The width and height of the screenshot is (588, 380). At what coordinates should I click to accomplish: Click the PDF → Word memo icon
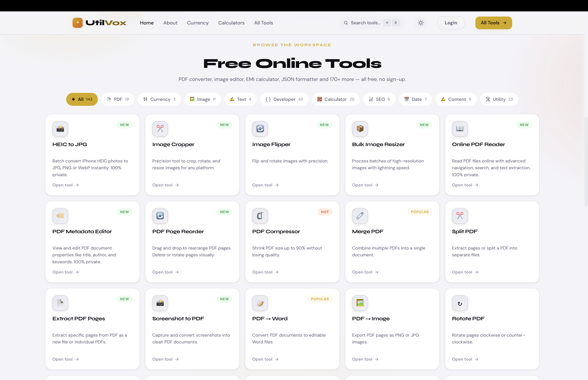[260, 303]
